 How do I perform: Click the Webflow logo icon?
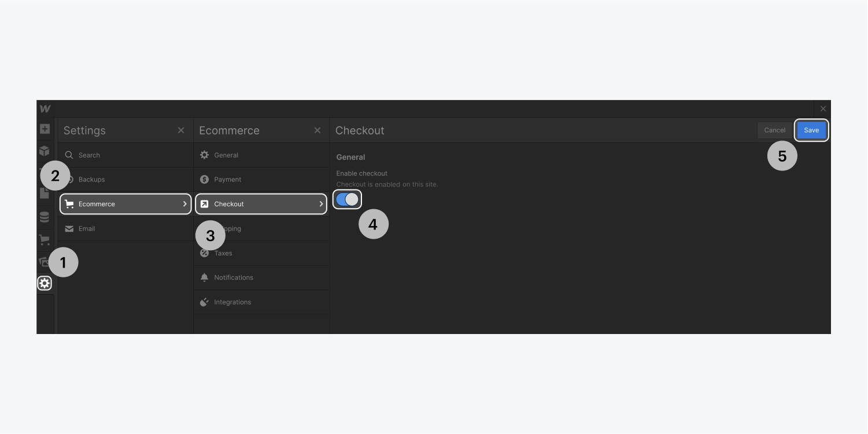click(x=45, y=109)
